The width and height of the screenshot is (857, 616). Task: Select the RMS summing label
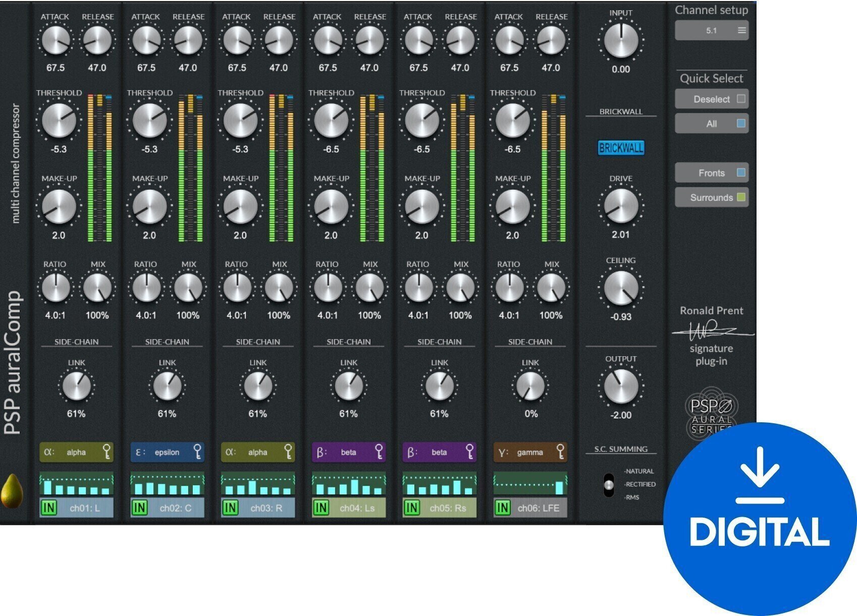point(632,497)
